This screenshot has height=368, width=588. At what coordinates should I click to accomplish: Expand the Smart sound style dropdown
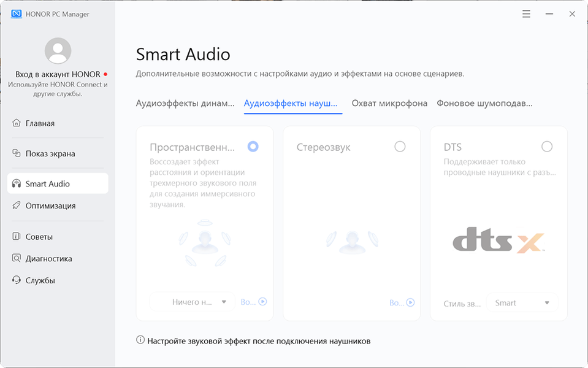click(x=522, y=303)
